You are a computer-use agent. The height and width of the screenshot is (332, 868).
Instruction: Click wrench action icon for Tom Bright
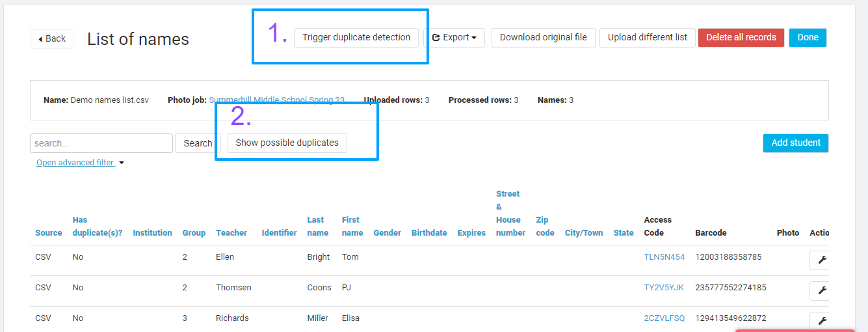(x=821, y=260)
